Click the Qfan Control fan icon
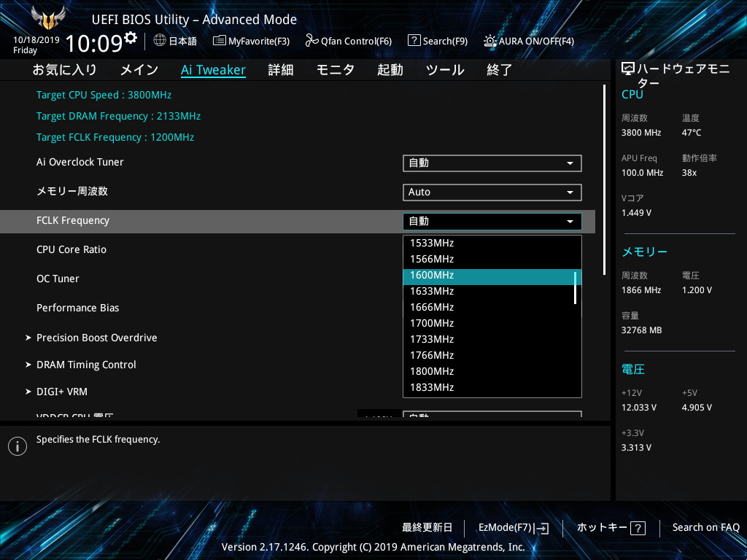 pos(311,41)
